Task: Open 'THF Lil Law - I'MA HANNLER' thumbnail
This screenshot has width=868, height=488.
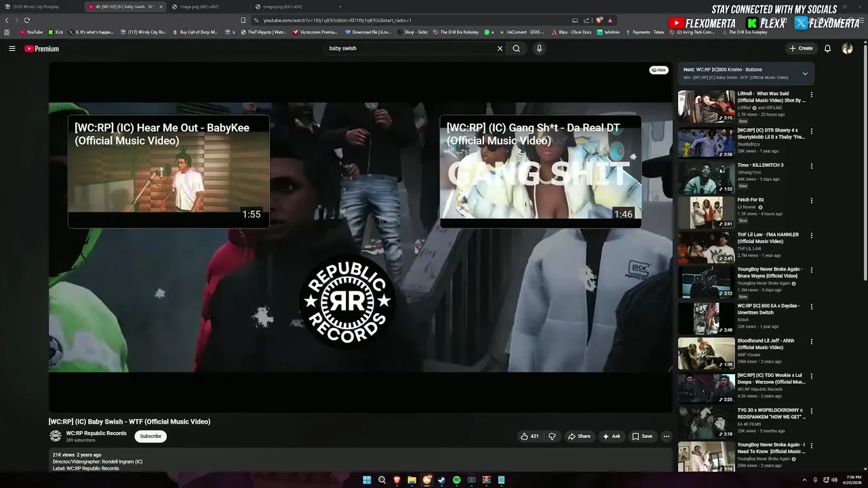Action: [x=706, y=247]
